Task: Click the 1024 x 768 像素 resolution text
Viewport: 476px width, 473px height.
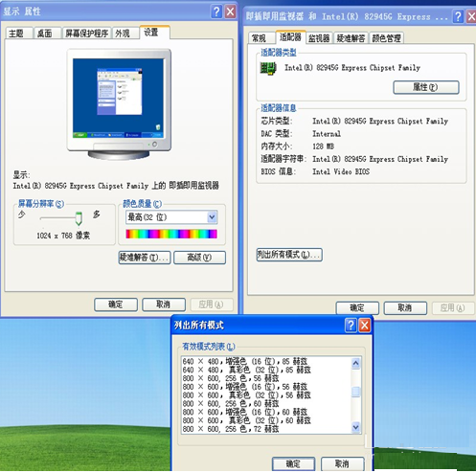Action: coord(63,236)
